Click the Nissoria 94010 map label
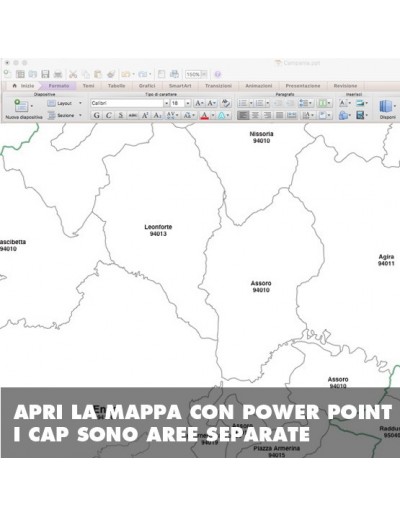This screenshot has width=400, height=517. [261, 137]
